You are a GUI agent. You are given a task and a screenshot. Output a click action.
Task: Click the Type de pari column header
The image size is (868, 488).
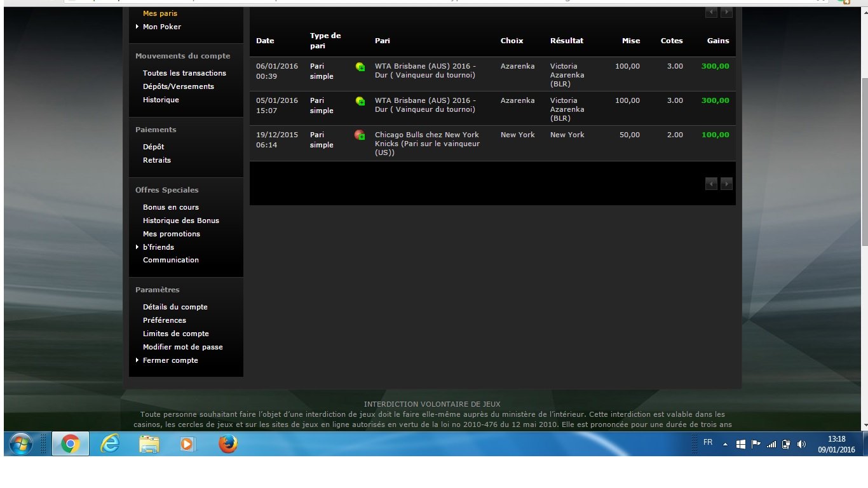tap(325, 41)
